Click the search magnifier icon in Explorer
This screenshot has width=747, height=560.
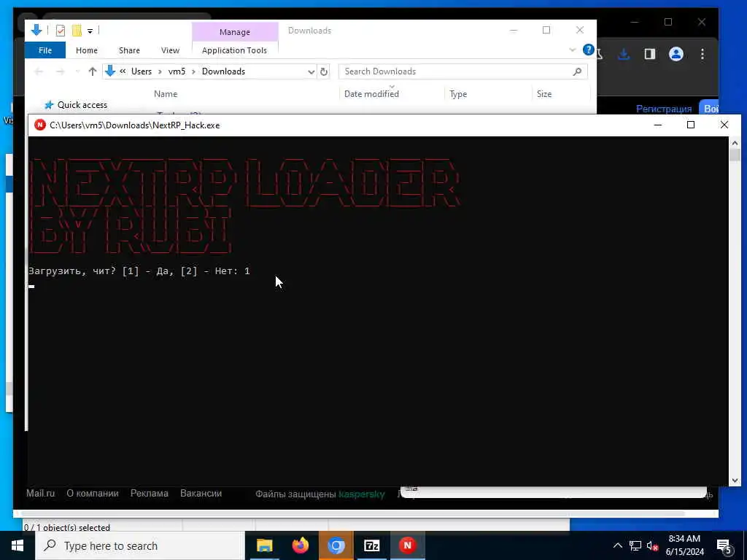[578, 71]
